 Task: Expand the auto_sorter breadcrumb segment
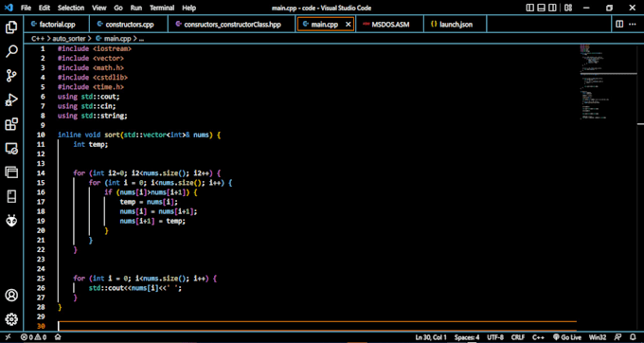coord(69,39)
